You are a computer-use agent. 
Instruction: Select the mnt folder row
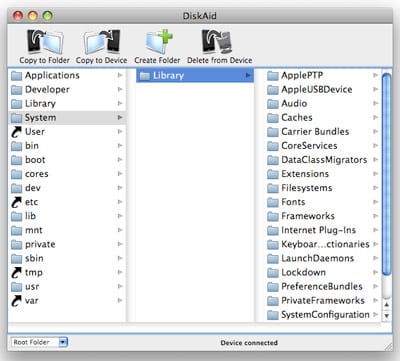coord(67,230)
